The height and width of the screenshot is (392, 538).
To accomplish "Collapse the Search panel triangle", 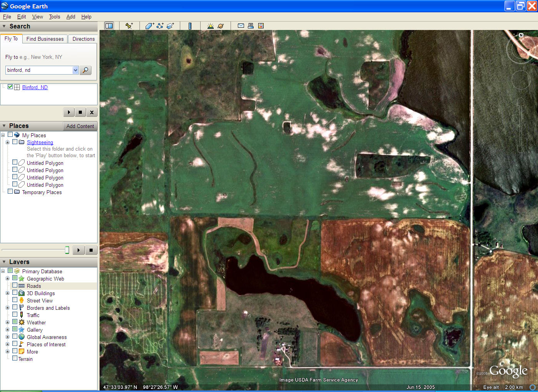I will click(x=4, y=27).
